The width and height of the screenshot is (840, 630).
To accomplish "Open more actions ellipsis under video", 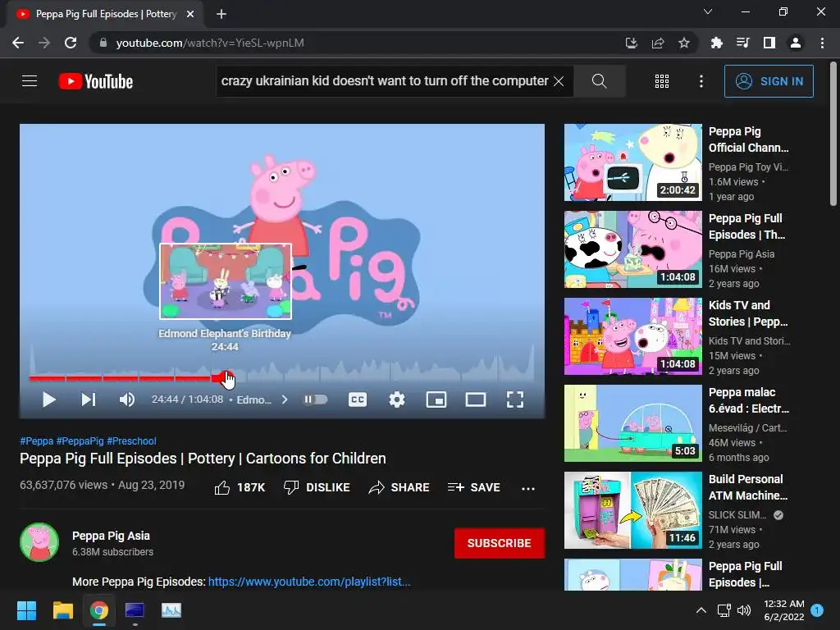I will [528, 488].
